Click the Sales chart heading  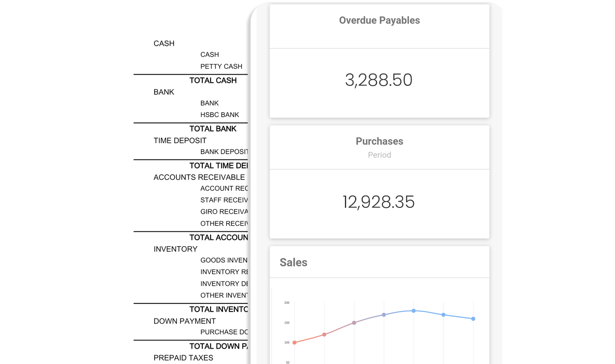(293, 262)
